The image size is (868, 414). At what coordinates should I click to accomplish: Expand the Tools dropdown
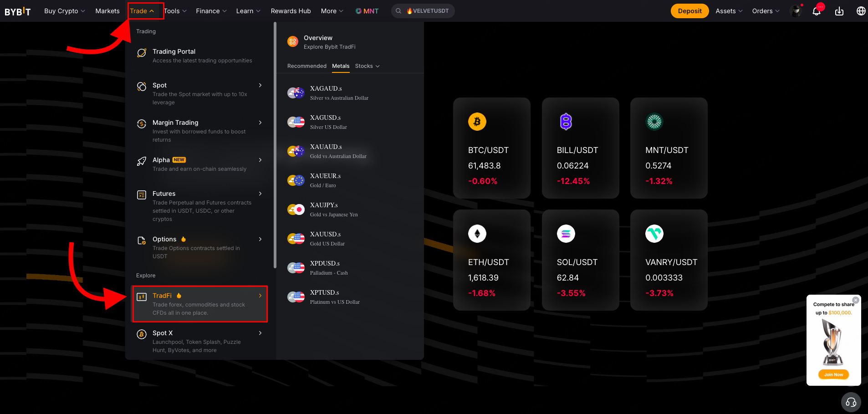point(175,11)
